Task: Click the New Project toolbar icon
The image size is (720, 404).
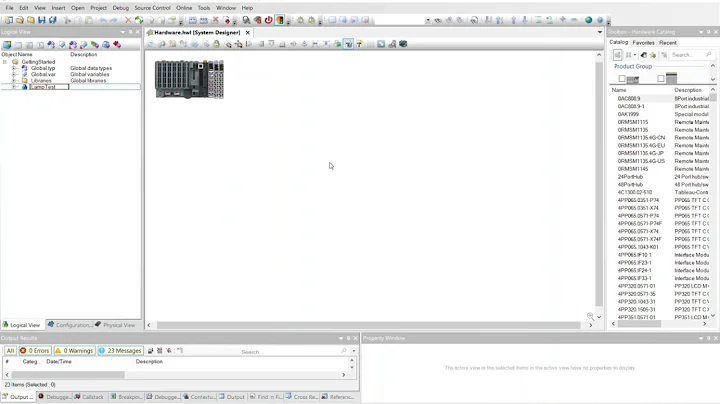Action: click(9, 20)
